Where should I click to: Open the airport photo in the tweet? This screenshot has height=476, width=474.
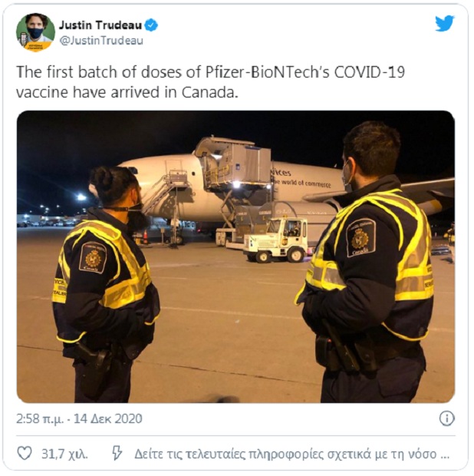(235, 257)
